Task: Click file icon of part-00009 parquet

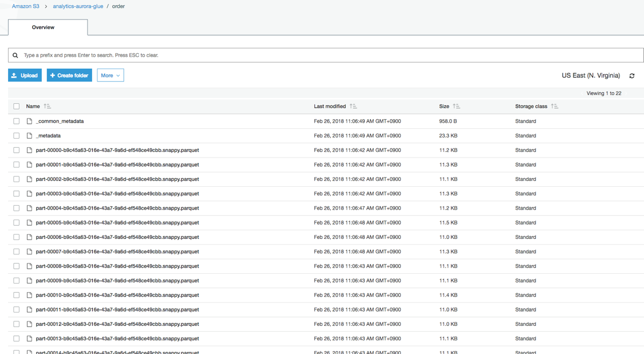Action: click(x=29, y=281)
